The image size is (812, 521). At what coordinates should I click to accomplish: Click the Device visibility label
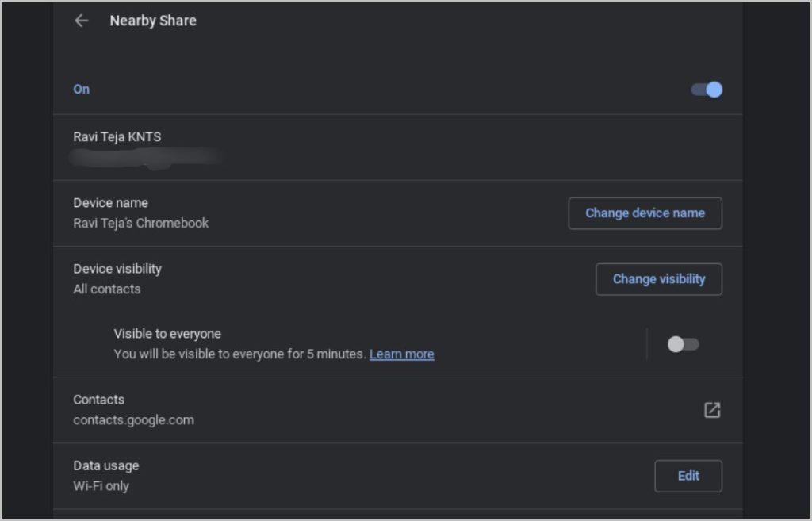[x=117, y=269]
